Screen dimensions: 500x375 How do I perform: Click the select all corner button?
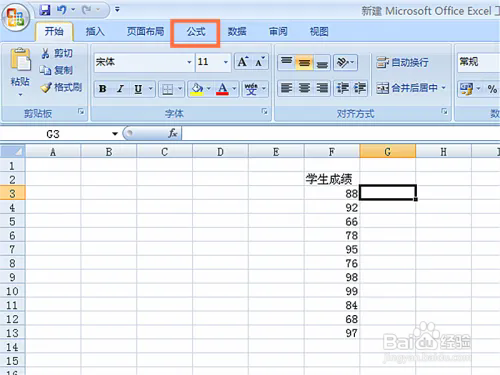[x=13, y=152]
